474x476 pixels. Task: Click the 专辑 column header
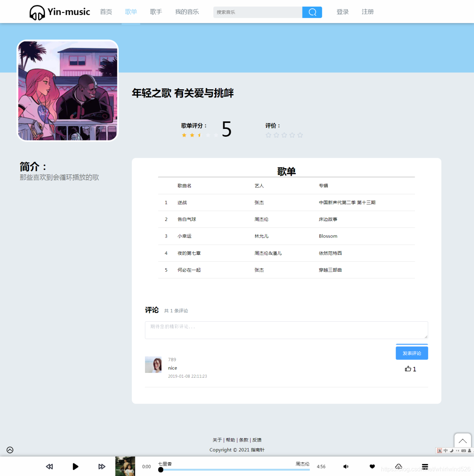point(323,186)
